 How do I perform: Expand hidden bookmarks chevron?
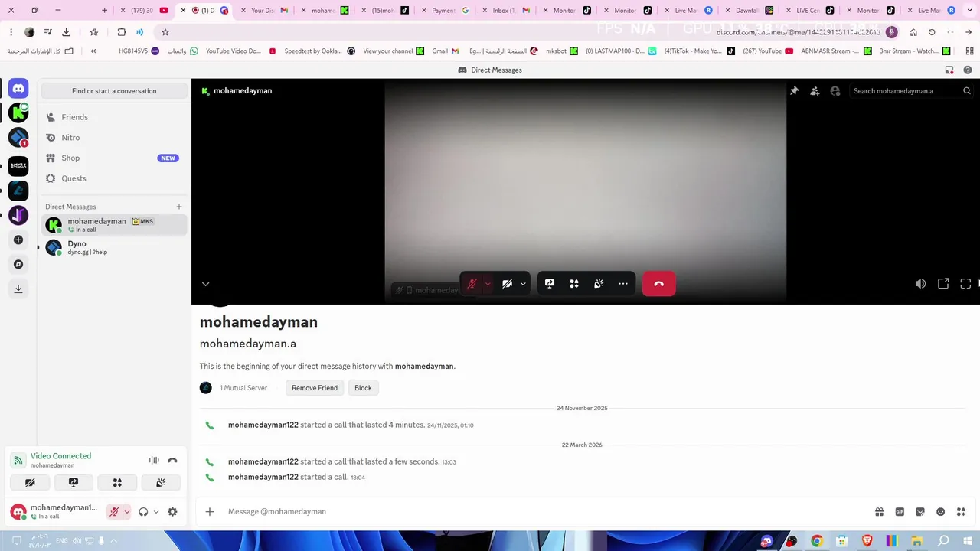(x=93, y=51)
